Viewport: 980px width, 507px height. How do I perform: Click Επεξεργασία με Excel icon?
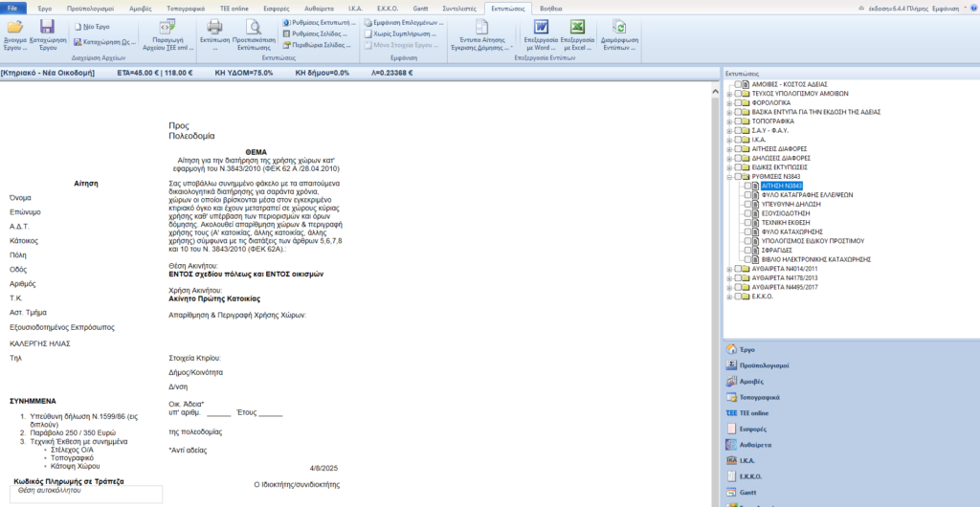pyautogui.click(x=578, y=31)
